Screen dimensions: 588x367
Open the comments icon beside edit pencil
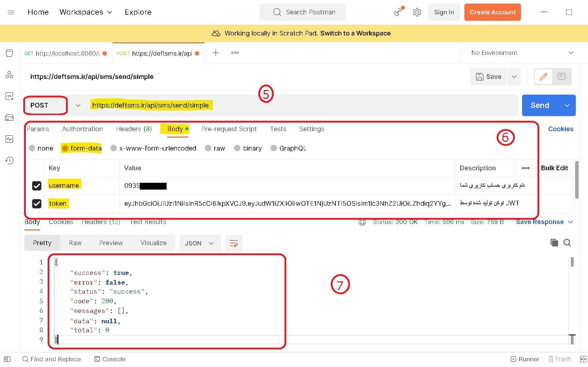tap(561, 76)
